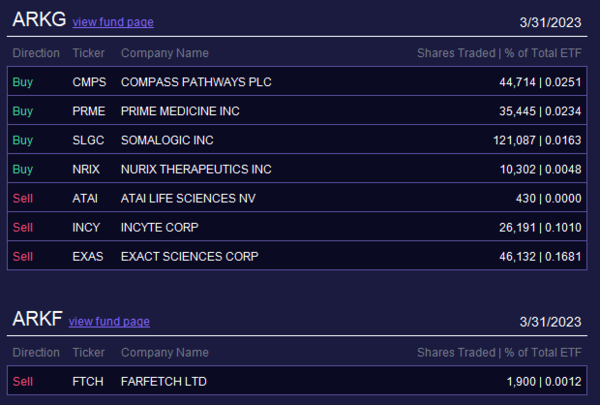Select the SLGC ticker cell
Screen dimensions: 600x405
point(89,140)
